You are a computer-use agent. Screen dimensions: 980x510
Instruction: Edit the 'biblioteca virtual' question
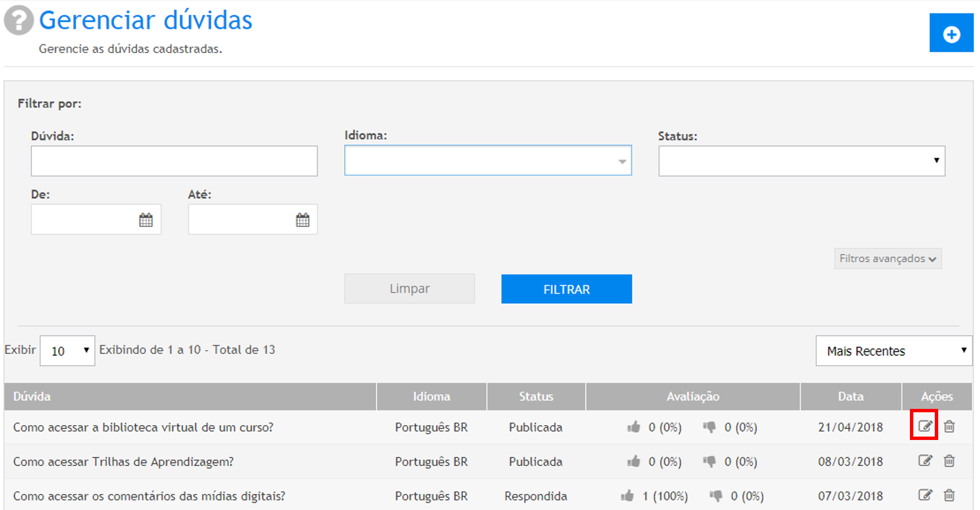[x=925, y=426]
